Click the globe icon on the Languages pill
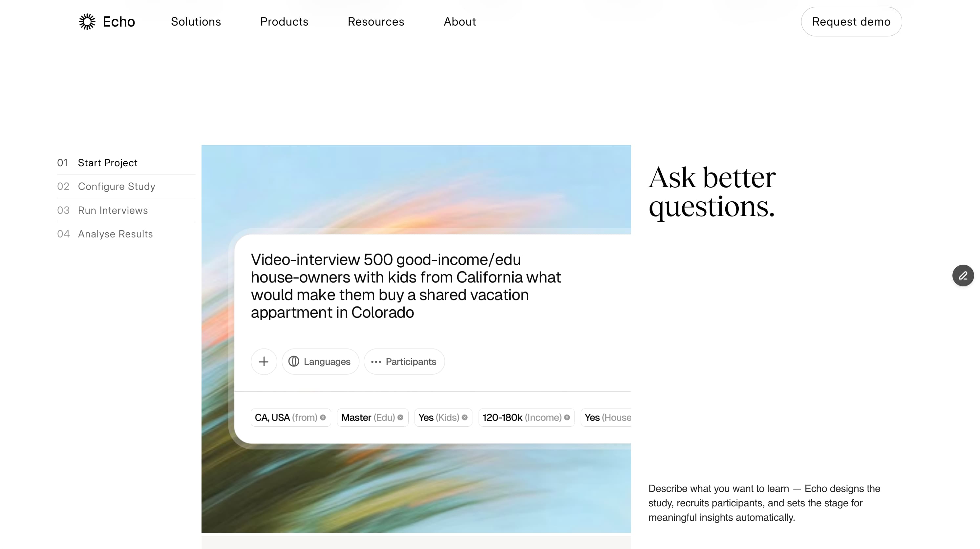The image size is (980, 549). coord(294,361)
